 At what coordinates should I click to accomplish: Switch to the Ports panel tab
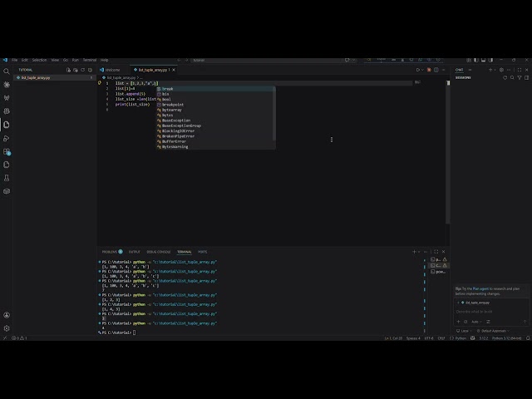[x=203, y=252]
